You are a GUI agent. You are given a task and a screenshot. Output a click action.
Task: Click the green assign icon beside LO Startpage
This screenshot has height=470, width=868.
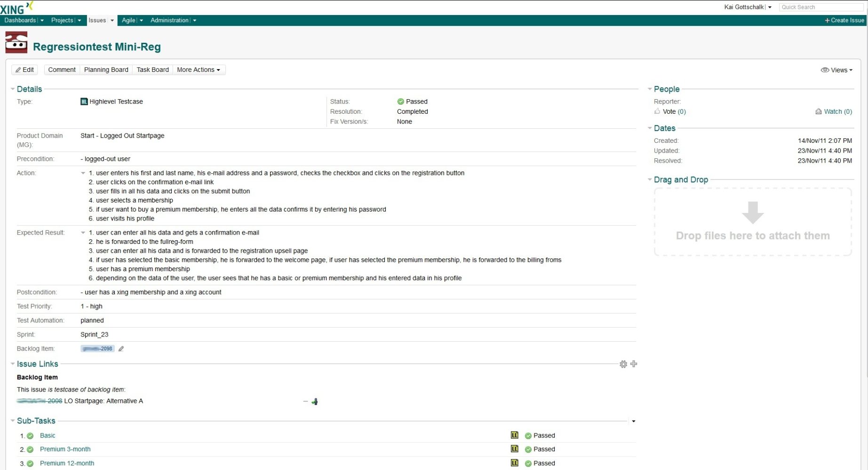click(315, 401)
